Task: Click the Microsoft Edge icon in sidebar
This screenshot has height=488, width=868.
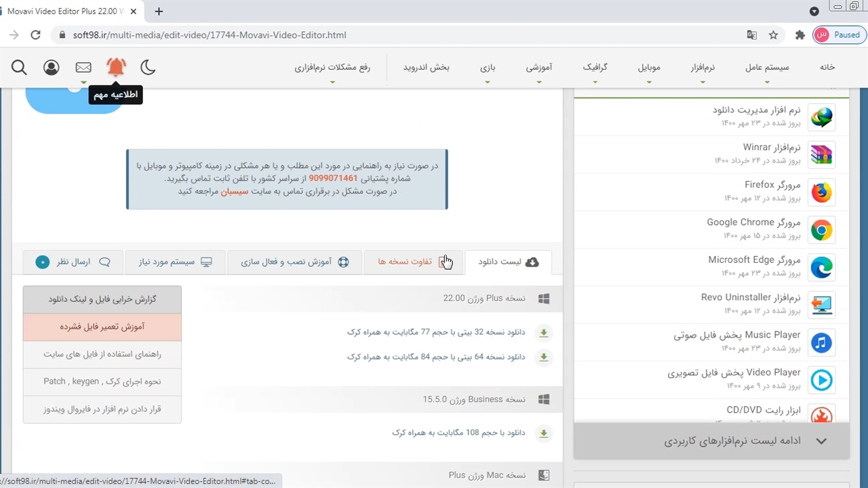Action: click(821, 268)
